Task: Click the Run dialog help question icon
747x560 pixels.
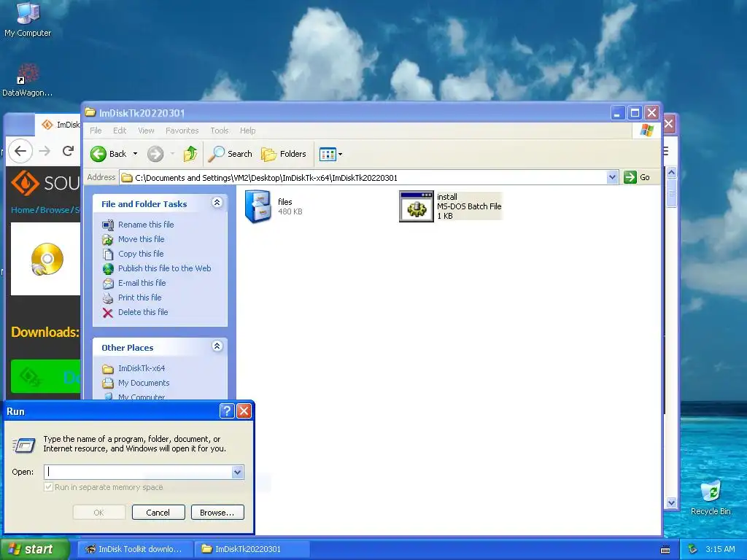Action: pyautogui.click(x=227, y=411)
